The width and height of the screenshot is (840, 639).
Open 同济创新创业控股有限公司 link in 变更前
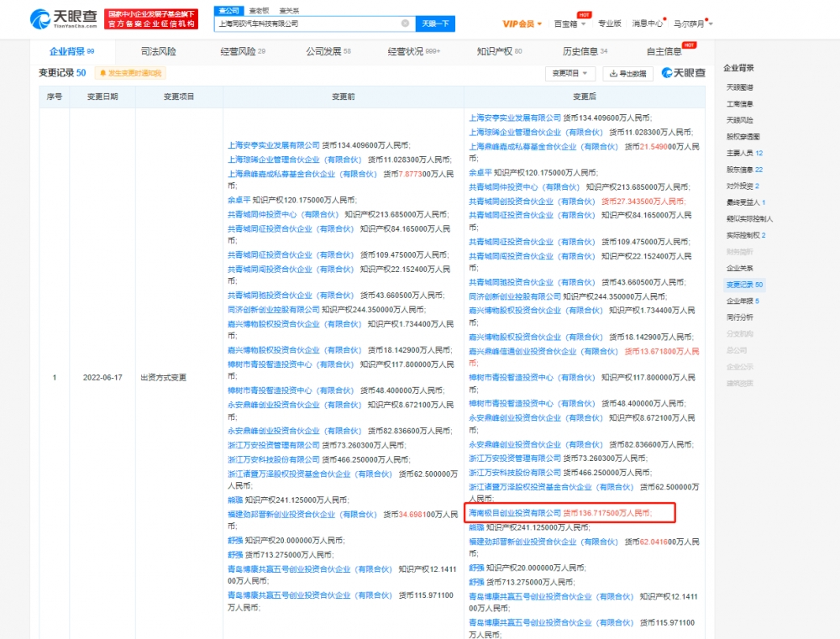[273, 310]
